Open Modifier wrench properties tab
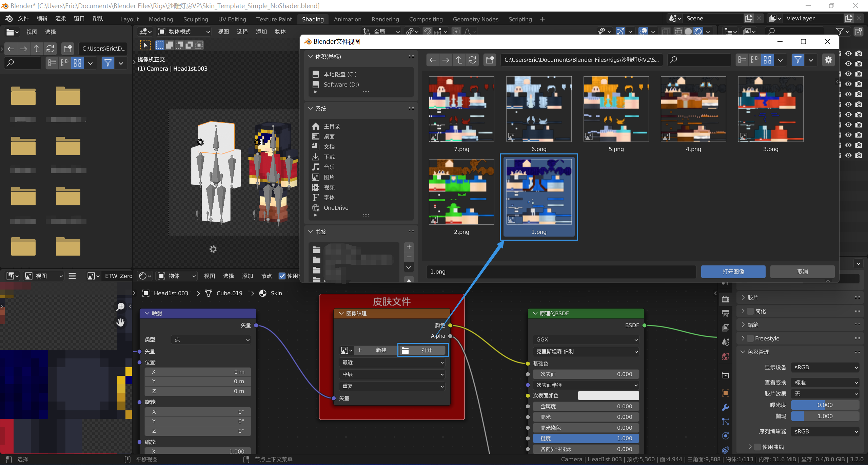 [726, 407]
